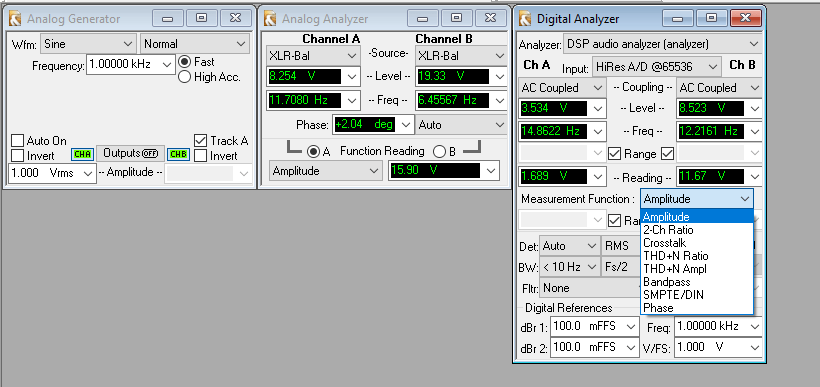Click the Analog Analyzer window title icon
820x387 pixels.
[x=270, y=19]
